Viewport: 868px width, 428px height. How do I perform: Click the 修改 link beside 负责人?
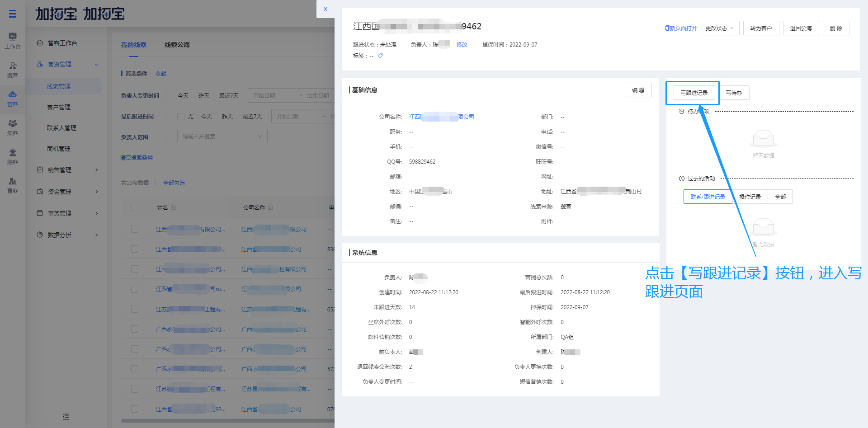coord(462,44)
